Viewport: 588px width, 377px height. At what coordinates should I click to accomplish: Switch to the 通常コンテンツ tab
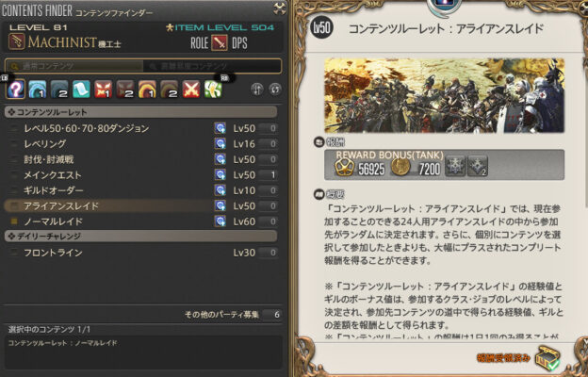(x=74, y=66)
